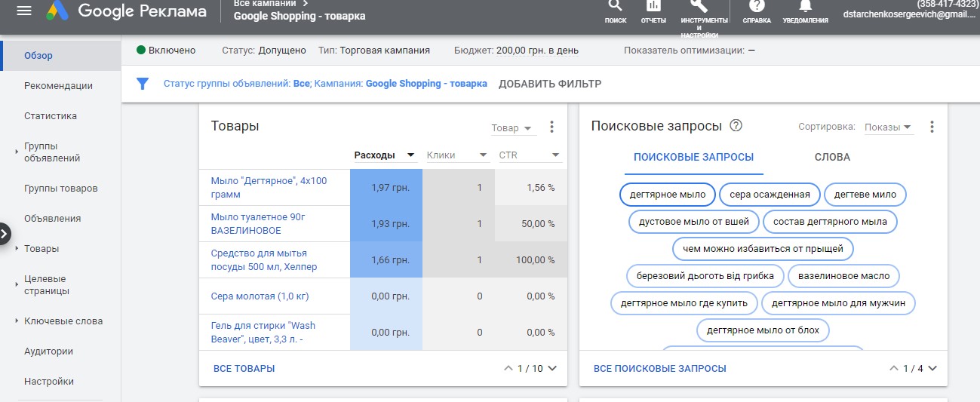Open the reports icon
Viewport: 980px width, 402px height.
tap(653, 7)
